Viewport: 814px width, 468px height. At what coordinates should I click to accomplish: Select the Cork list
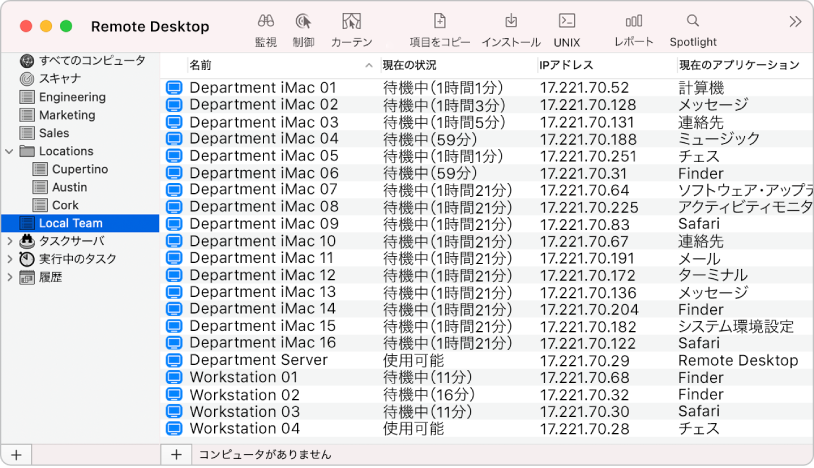(x=65, y=205)
